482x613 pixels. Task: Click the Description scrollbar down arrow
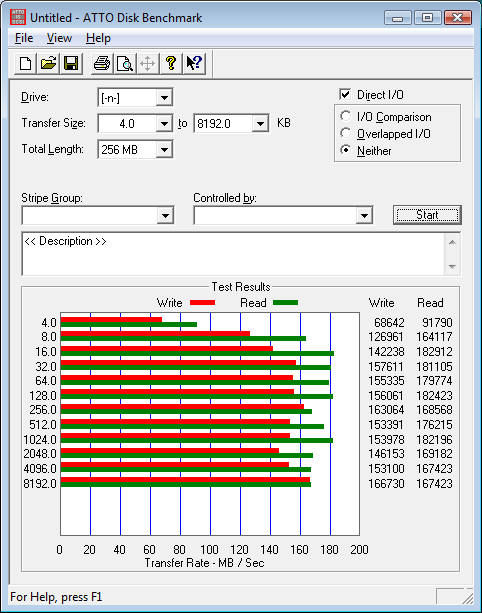[x=452, y=267]
